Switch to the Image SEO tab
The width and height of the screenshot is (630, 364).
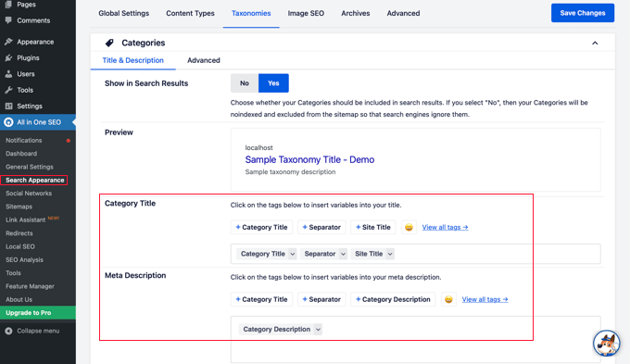(x=306, y=13)
